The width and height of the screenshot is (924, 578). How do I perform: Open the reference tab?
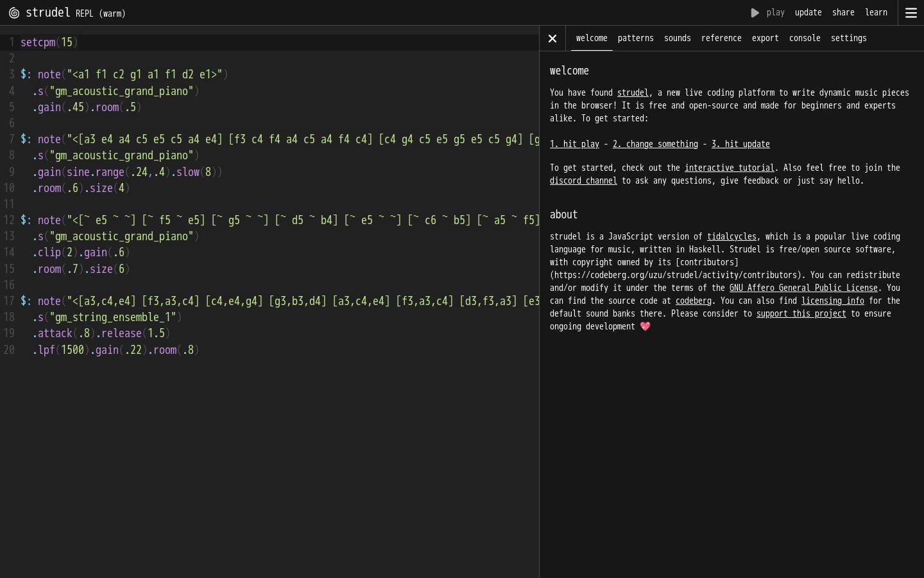tap(721, 39)
